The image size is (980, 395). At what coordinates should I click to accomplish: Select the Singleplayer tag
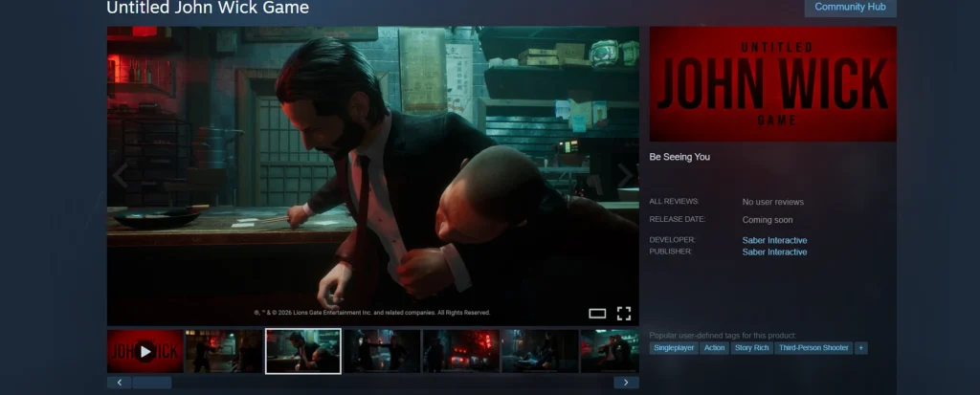(674, 348)
